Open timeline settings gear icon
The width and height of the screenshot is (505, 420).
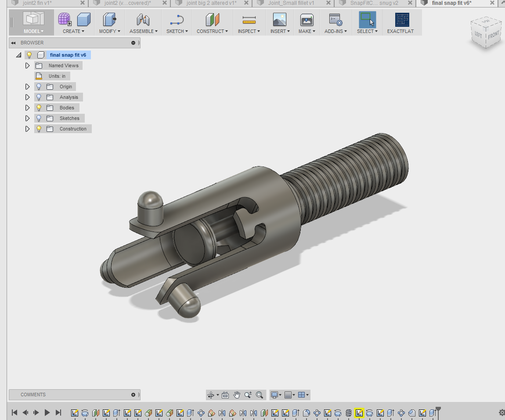tap(502, 413)
